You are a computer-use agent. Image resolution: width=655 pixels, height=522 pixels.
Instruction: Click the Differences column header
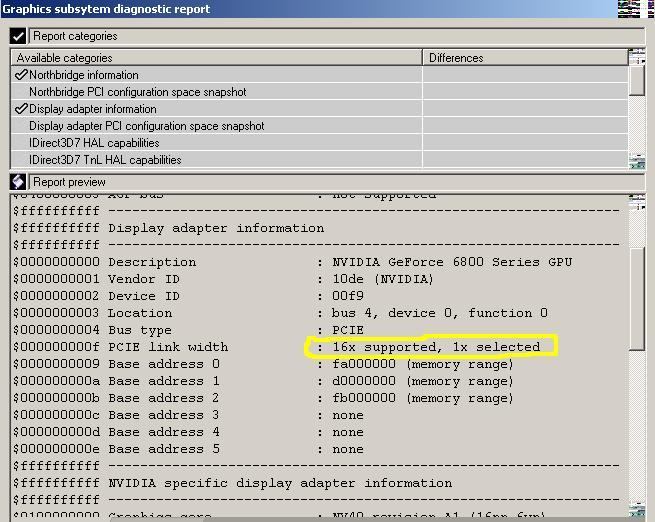525,58
